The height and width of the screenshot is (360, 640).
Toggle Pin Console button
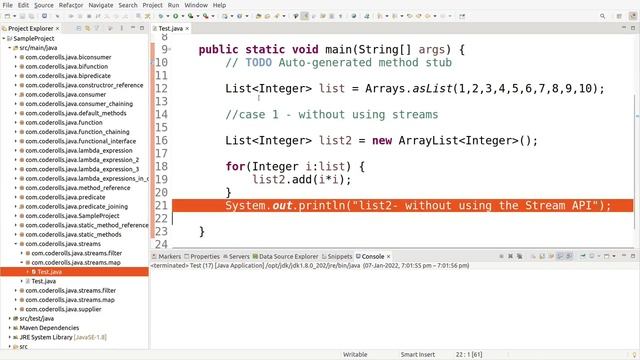(583, 256)
